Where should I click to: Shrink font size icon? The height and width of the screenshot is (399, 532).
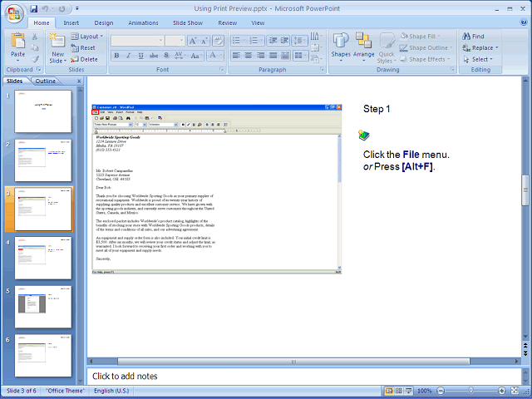click(x=204, y=41)
